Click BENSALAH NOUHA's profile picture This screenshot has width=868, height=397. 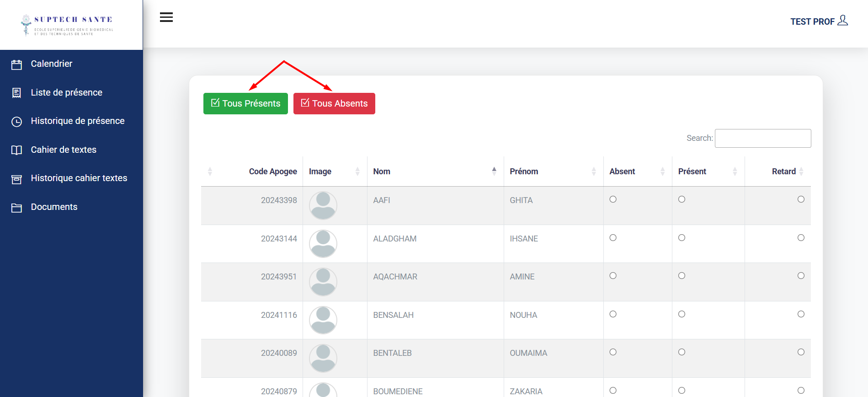point(323,320)
